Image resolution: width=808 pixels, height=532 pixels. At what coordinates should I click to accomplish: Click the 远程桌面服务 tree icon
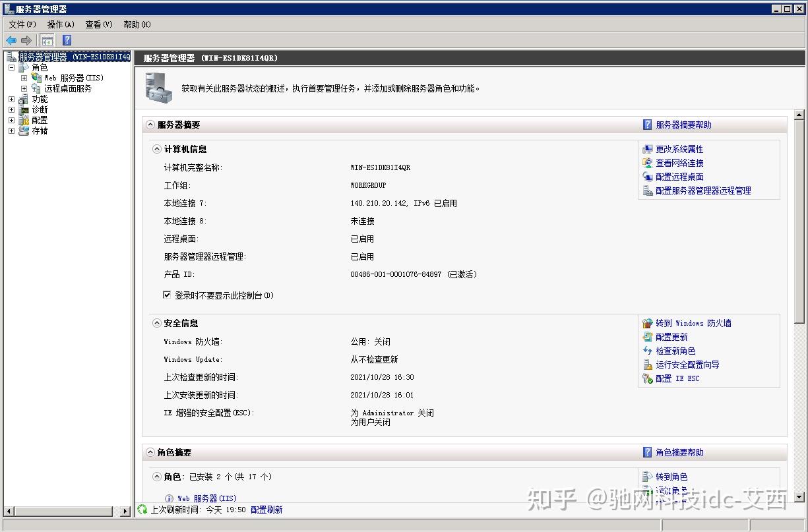(x=36, y=88)
